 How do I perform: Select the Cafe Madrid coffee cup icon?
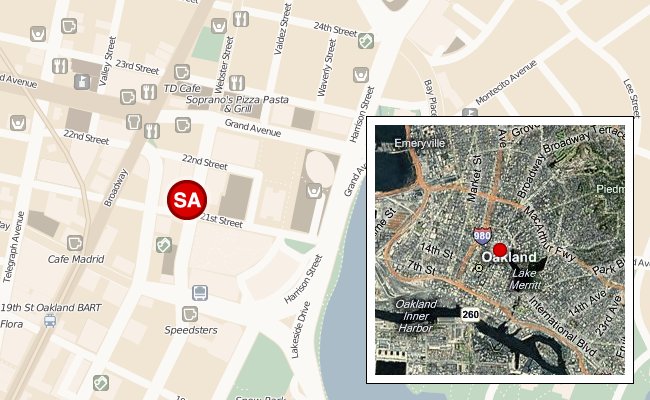tap(75, 243)
